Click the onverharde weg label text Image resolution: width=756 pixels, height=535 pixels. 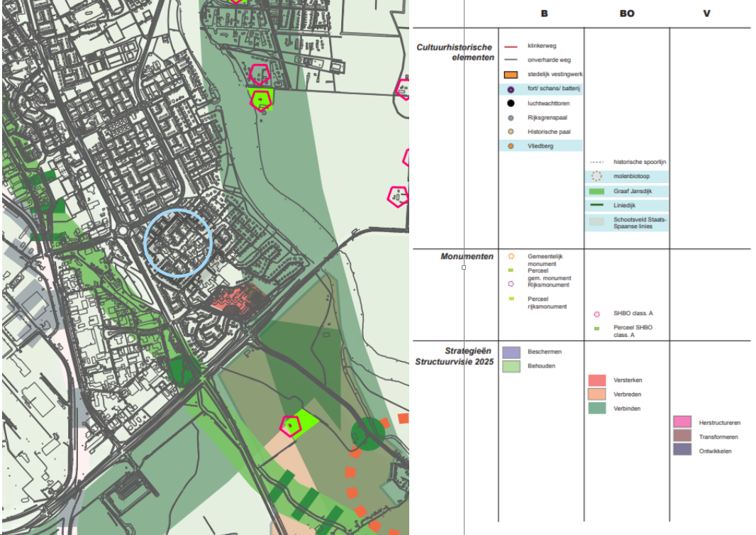point(549,60)
